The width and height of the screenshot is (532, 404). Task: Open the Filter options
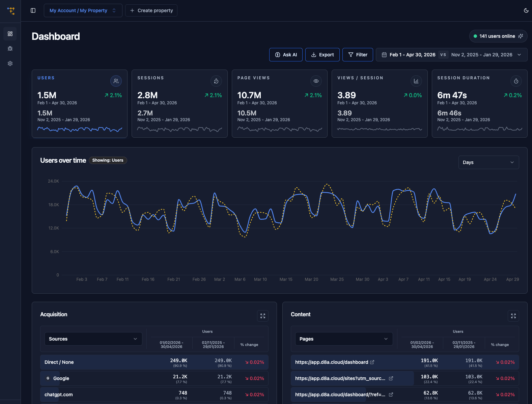358,55
